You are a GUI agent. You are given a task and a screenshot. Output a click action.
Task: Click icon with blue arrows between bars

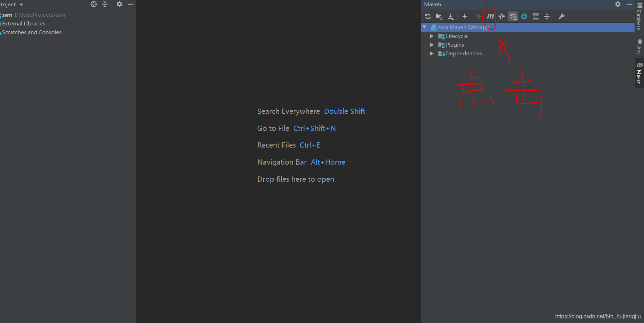tap(536, 16)
